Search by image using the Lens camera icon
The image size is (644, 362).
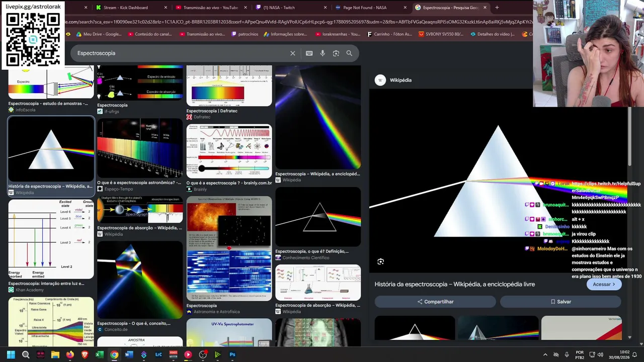(336, 53)
